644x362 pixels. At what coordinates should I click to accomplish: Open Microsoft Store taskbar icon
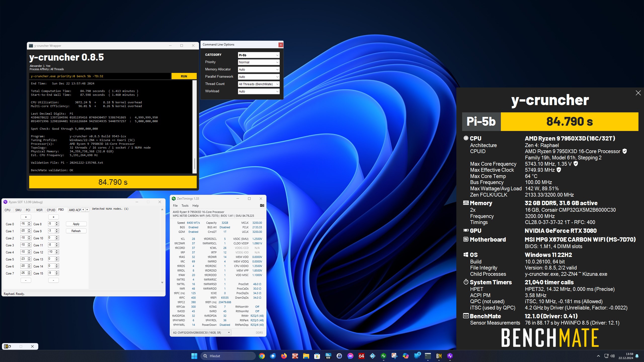[317, 356]
